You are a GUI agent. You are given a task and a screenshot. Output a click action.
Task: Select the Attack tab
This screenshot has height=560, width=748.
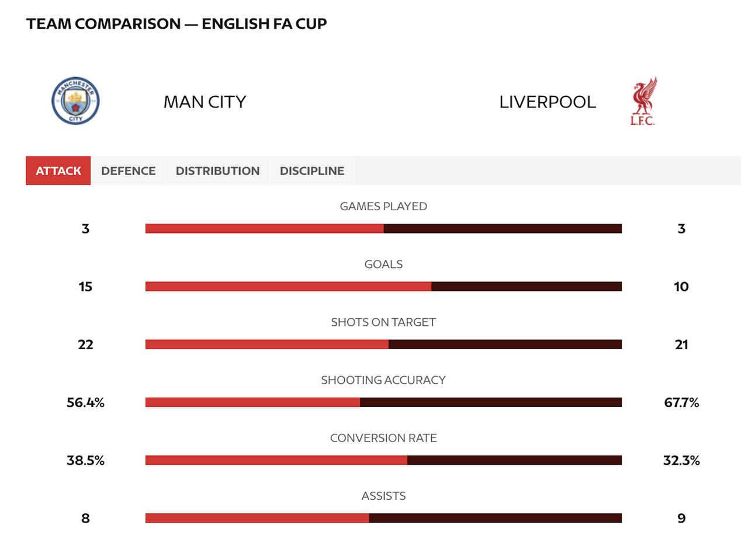point(58,171)
